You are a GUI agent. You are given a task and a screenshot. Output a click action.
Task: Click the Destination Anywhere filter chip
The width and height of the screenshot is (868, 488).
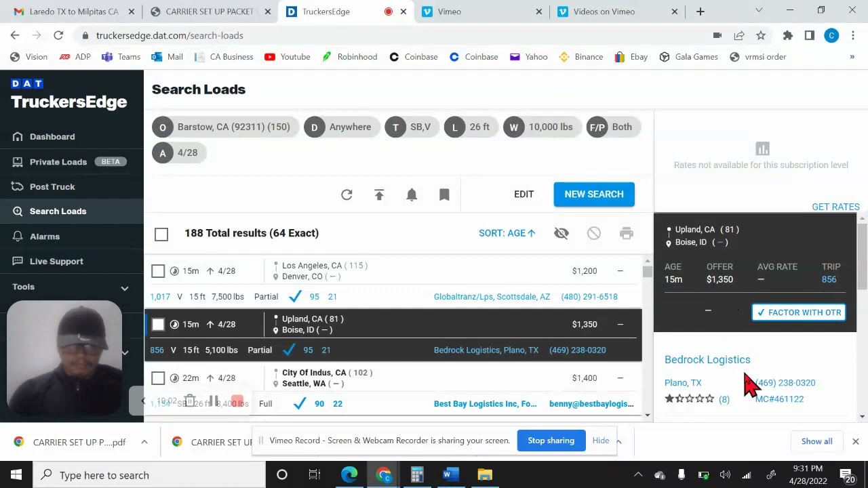(341, 127)
